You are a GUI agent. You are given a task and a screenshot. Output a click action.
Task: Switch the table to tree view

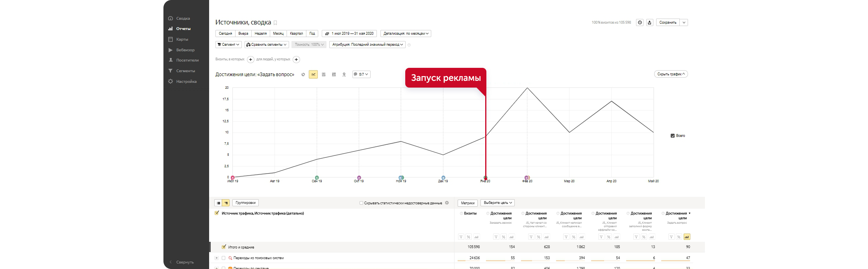click(x=226, y=203)
